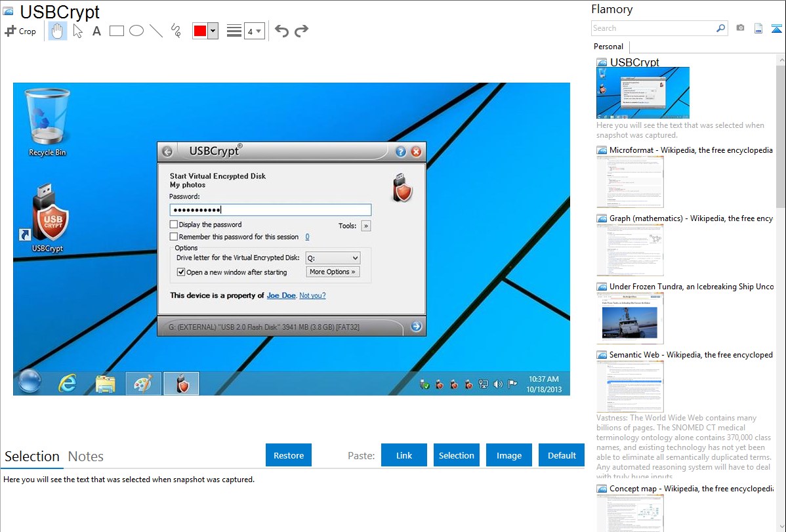Activate the hand pan tool
This screenshot has width=786, height=532.
point(57,31)
